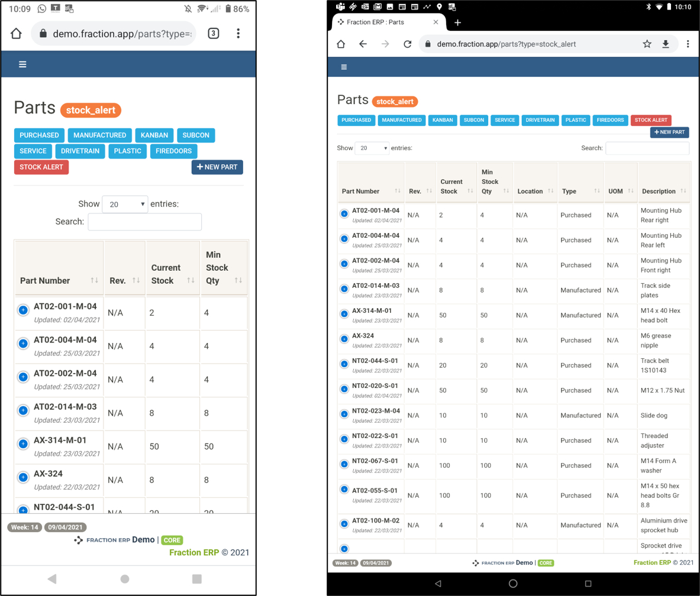
Task: Click the download icon in the tablet browser toolbar
Action: tap(665, 44)
